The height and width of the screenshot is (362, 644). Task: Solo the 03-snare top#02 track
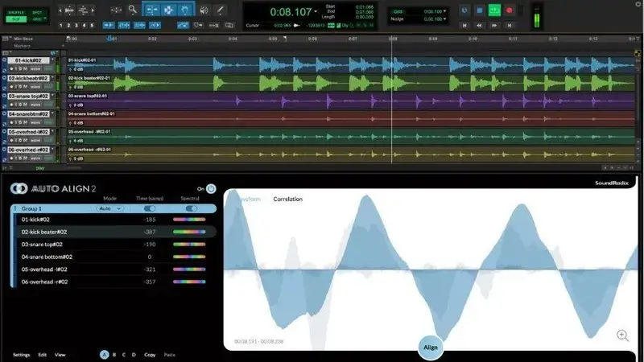click(x=20, y=105)
